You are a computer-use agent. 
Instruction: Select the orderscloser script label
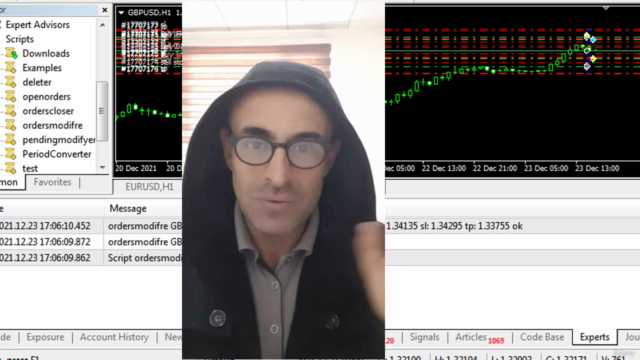pyautogui.click(x=48, y=111)
